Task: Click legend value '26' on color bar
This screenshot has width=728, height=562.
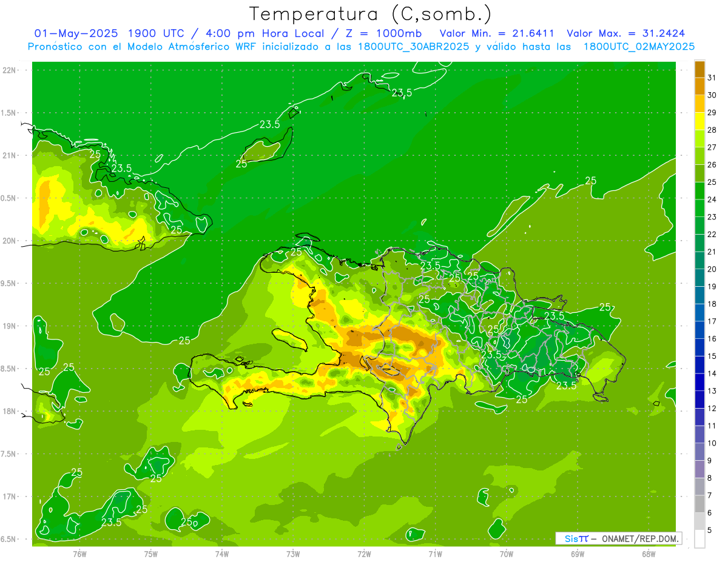Action: pyautogui.click(x=712, y=165)
